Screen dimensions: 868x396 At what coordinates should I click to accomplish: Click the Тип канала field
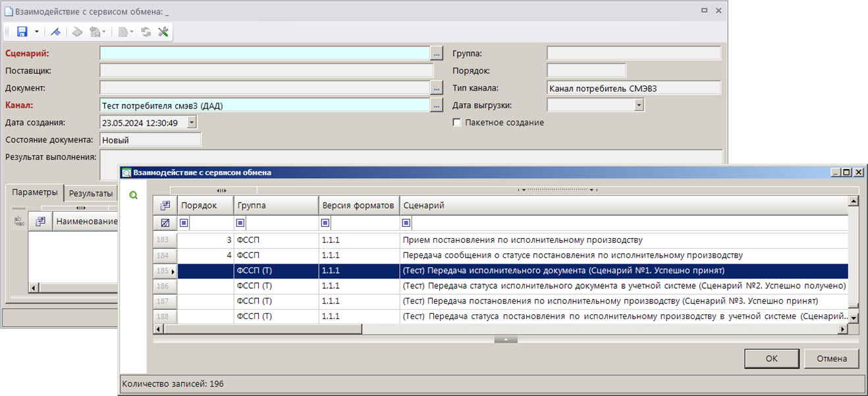(x=634, y=87)
